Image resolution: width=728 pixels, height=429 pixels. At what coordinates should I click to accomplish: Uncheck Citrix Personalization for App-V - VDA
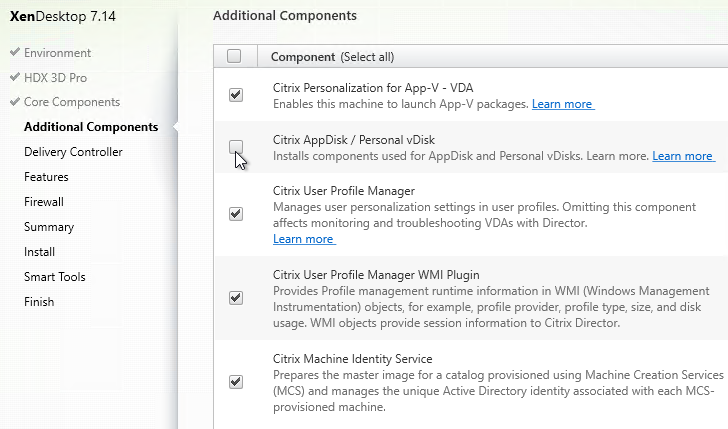(236, 95)
